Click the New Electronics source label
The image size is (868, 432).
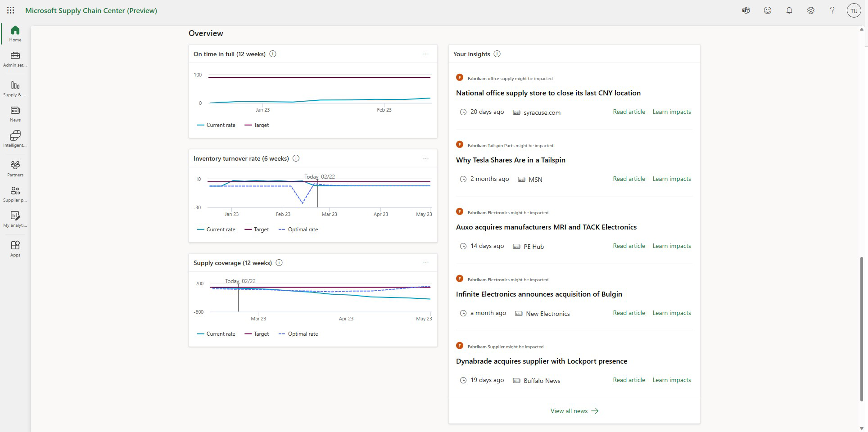coord(548,314)
